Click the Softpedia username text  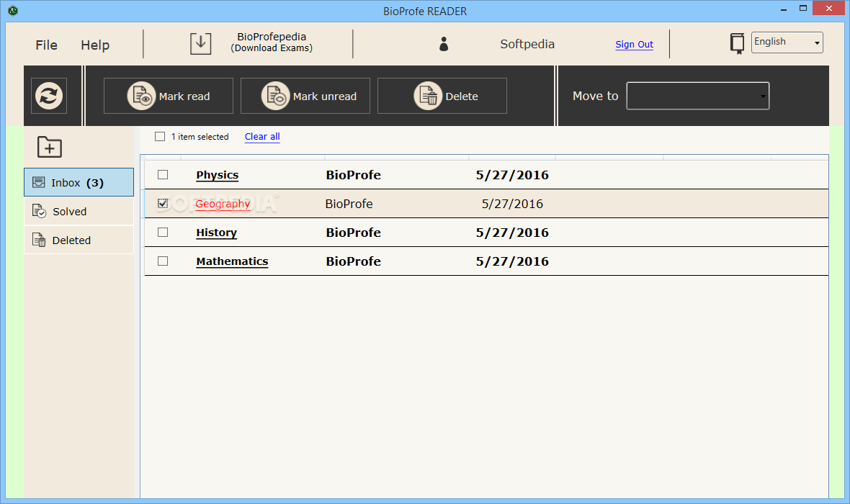coord(527,44)
